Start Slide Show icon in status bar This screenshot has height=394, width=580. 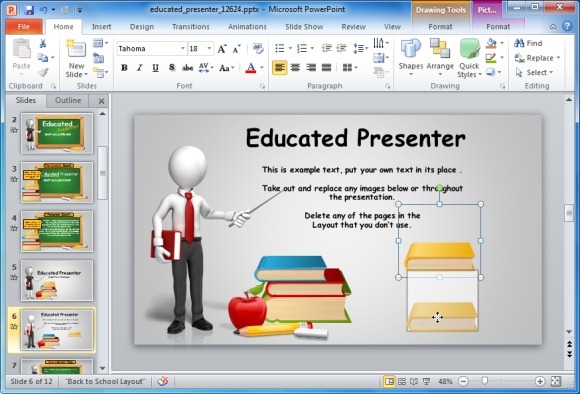point(426,381)
